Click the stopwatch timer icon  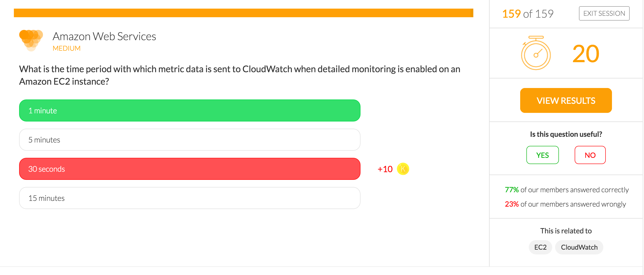point(536,53)
